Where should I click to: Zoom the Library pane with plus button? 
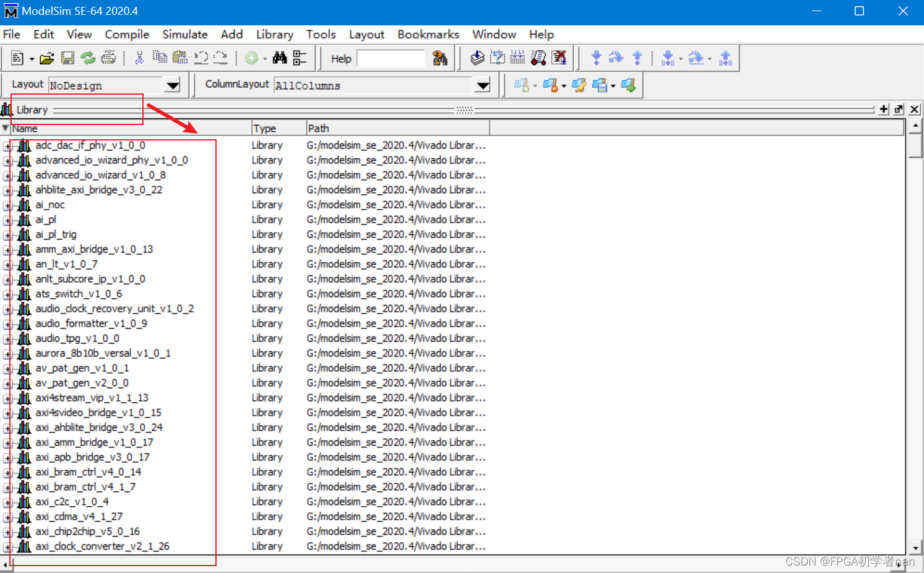(884, 110)
